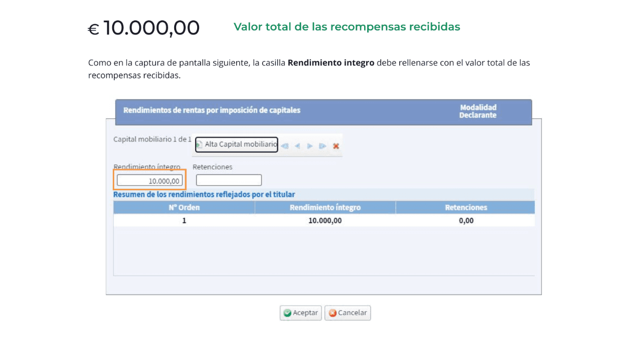
Task: Advance to the next record arrow
Action: click(x=310, y=146)
